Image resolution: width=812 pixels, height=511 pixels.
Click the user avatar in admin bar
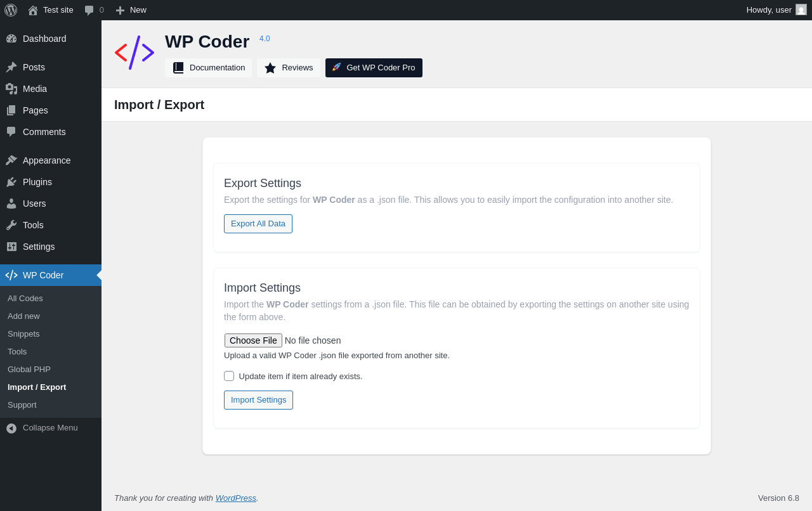pyautogui.click(x=801, y=10)
